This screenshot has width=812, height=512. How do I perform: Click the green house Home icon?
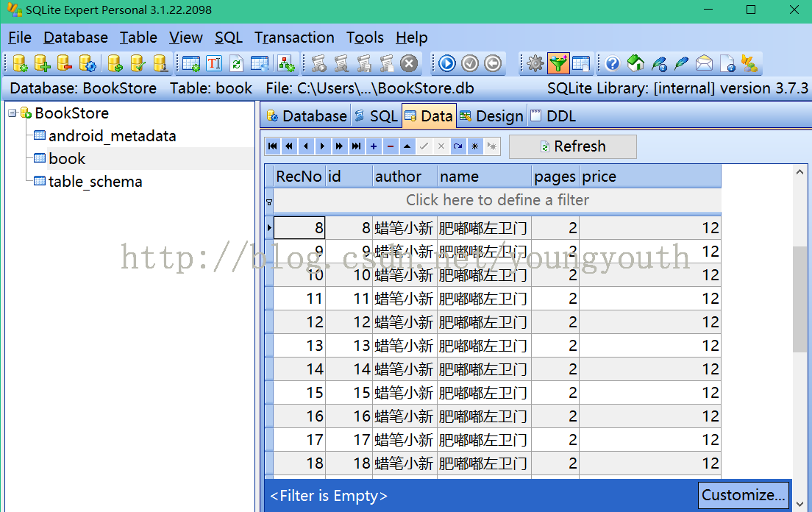[x=635, y=64]
